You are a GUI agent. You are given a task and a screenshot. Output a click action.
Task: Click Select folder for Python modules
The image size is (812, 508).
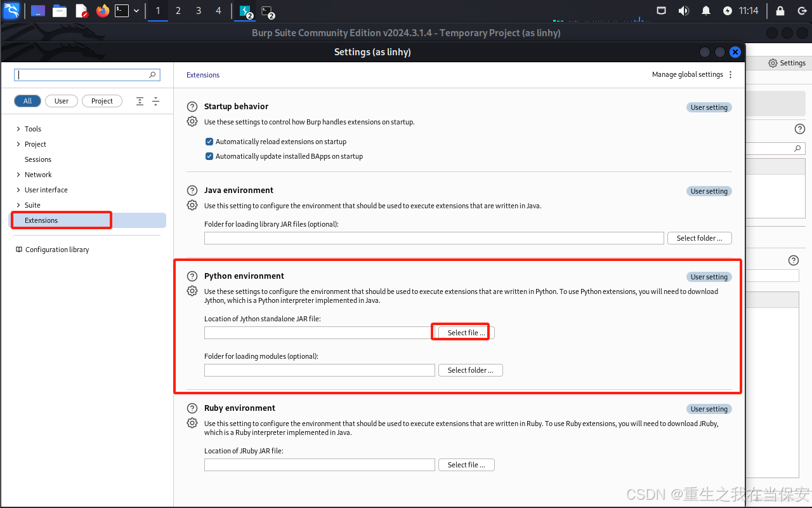tap(471, 370)
